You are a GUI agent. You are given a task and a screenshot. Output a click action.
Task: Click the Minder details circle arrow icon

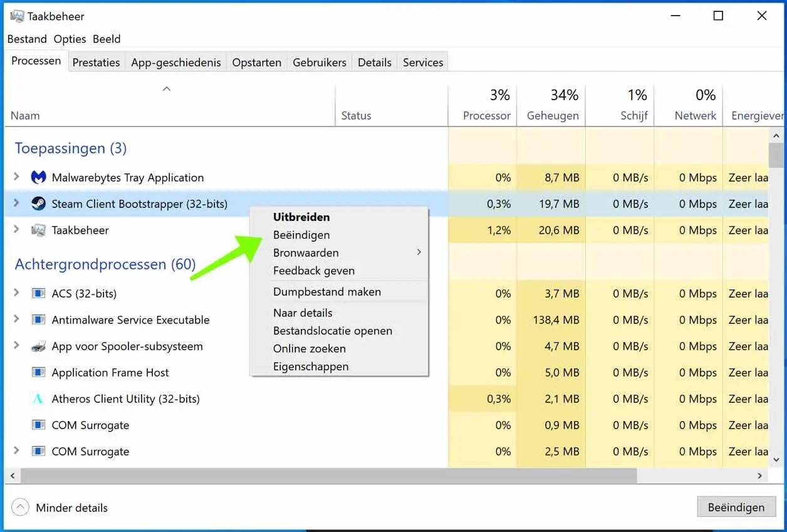point(21,508)
